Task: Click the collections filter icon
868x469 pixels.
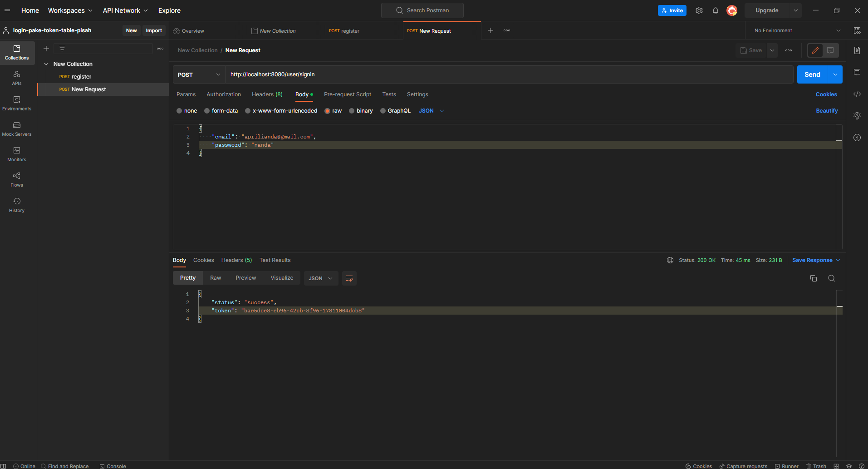Action: pos(62,49)
